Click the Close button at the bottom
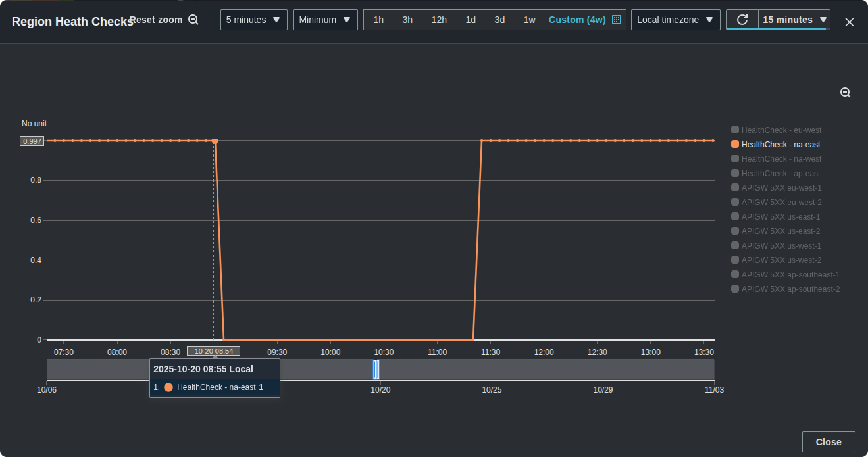 click(x=828, y=442)
